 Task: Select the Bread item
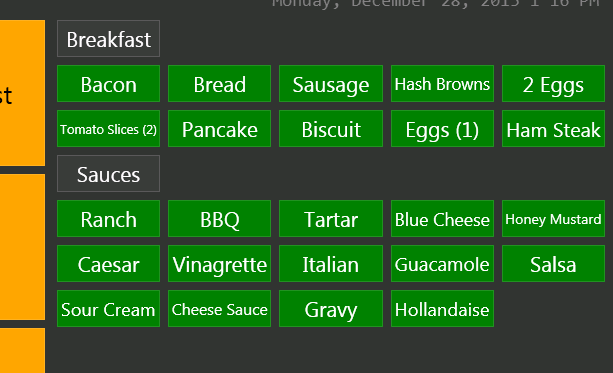click(219, 84)
